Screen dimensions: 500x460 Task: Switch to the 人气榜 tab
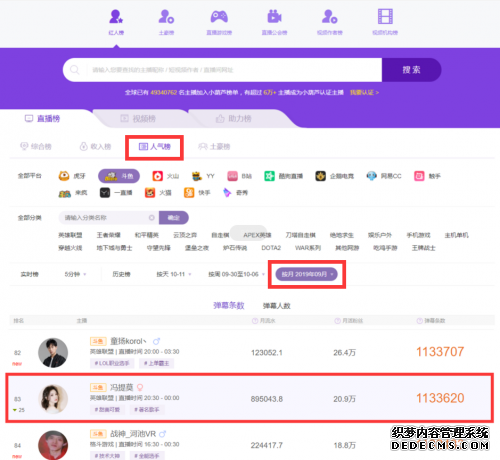(154, 147)
